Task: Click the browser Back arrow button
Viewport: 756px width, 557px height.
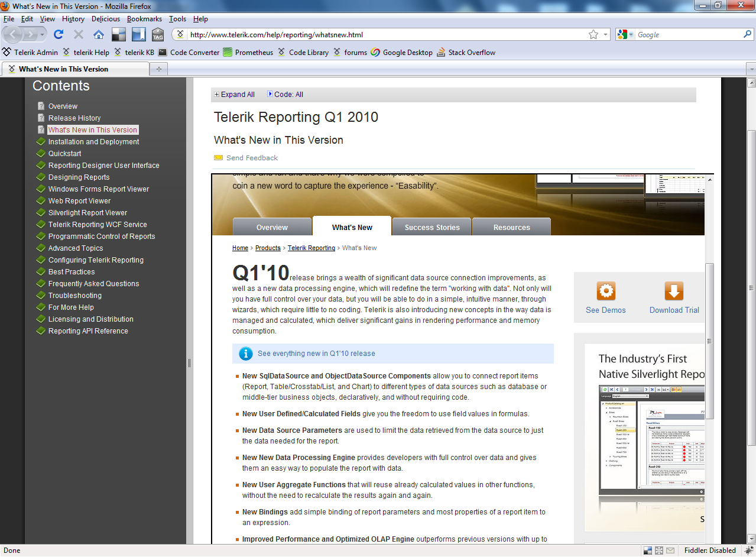Action: pos(14,35)
